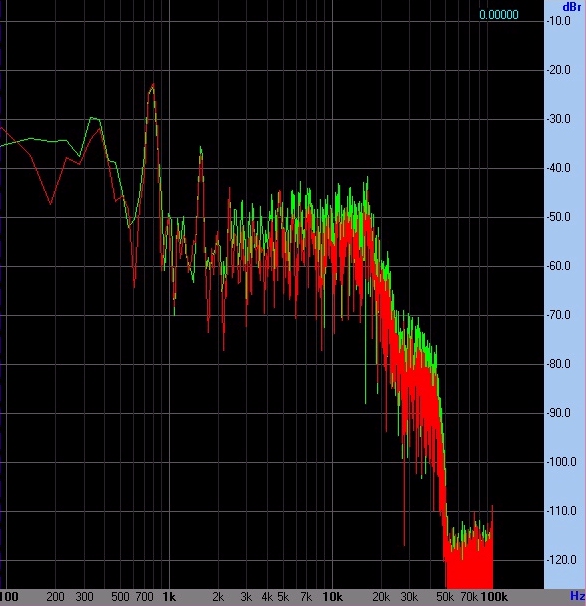Click the tallest spectrum peak near 800 Hz

coord(153,85)
